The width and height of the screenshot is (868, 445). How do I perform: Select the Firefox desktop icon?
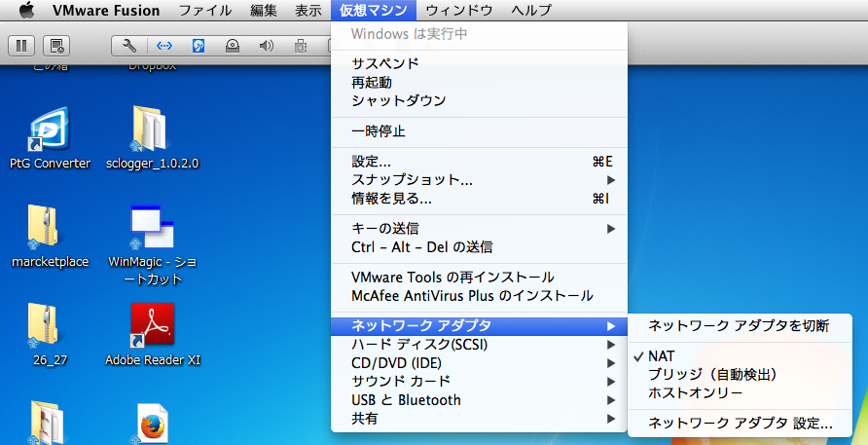tap(150, 426)
